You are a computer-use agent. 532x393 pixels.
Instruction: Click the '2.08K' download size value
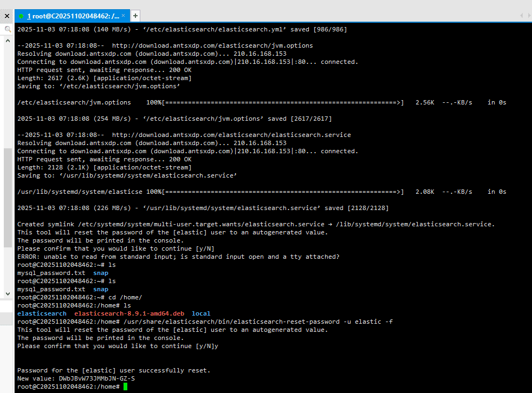425,192
